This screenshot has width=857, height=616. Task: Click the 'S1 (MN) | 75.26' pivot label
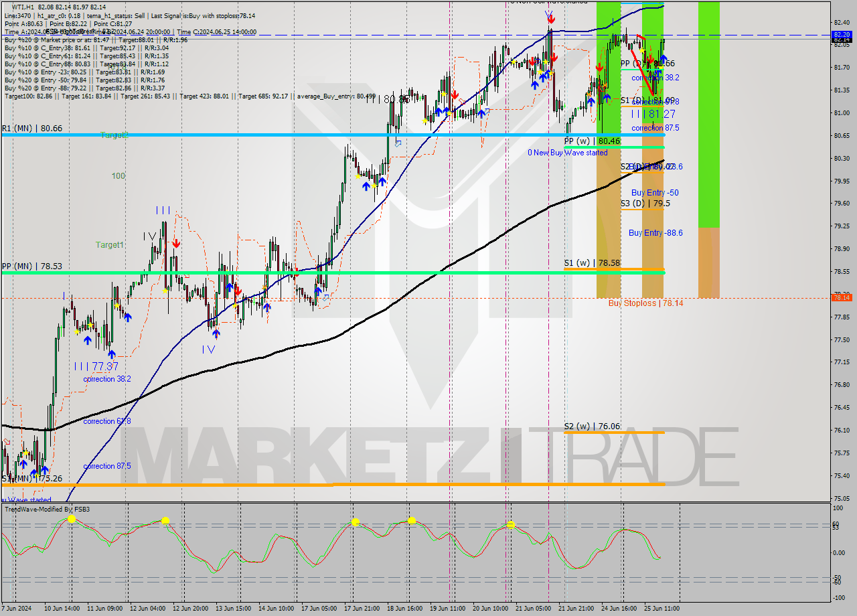(31, 478)
